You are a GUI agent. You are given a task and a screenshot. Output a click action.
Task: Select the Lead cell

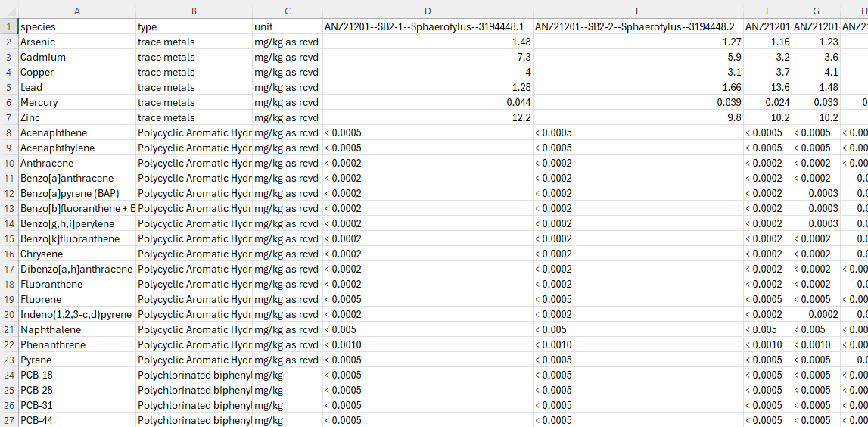pyautogui.click(x=77, y=88)
